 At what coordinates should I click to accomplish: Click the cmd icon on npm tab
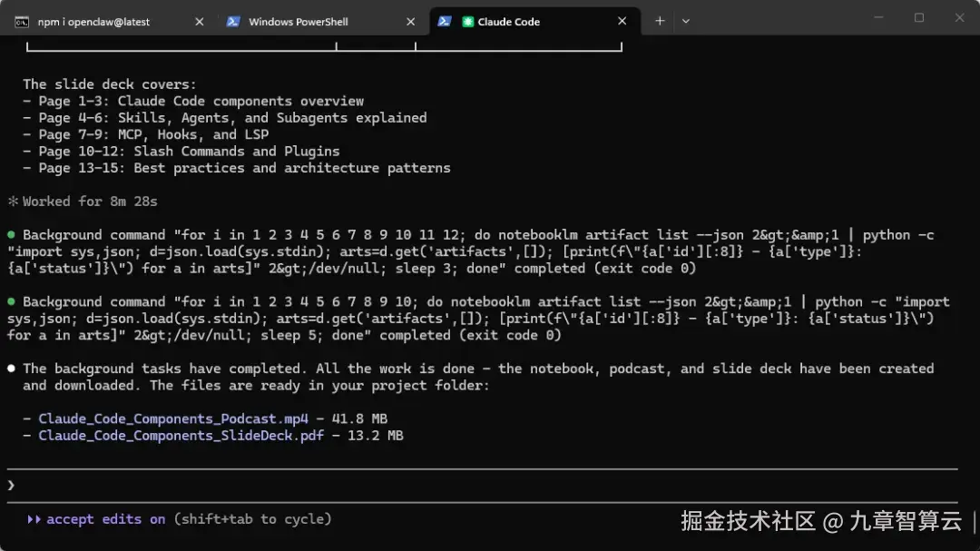pyautogui.click(x=22, y=22)
